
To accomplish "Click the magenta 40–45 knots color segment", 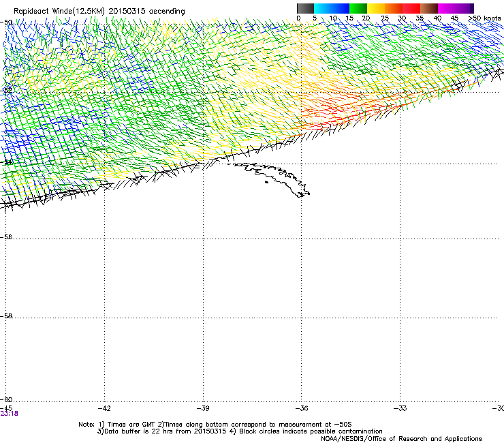I will pyautogui.click(x=447, y=8).
